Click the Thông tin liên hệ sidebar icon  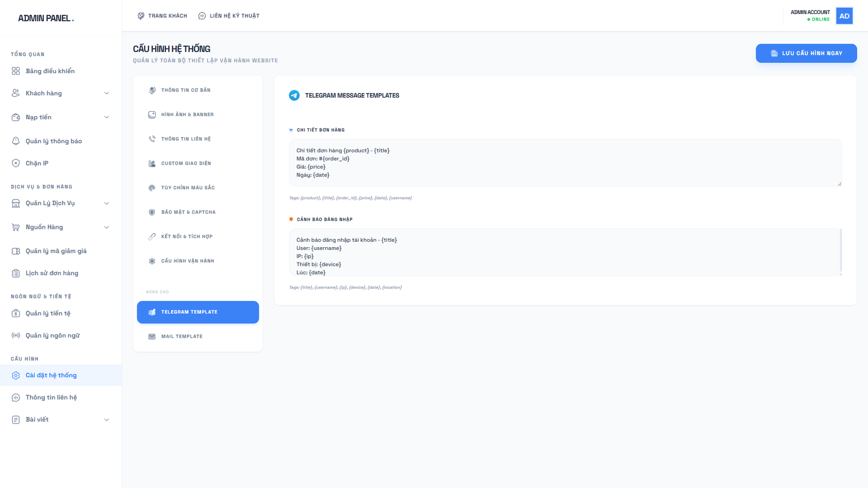(x=16, y=397)
